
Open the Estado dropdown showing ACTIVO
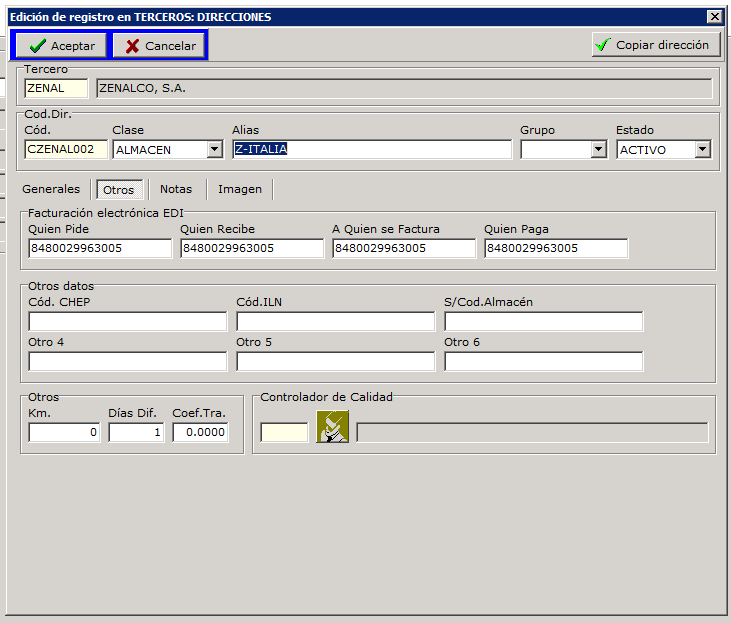click(702, 150)
